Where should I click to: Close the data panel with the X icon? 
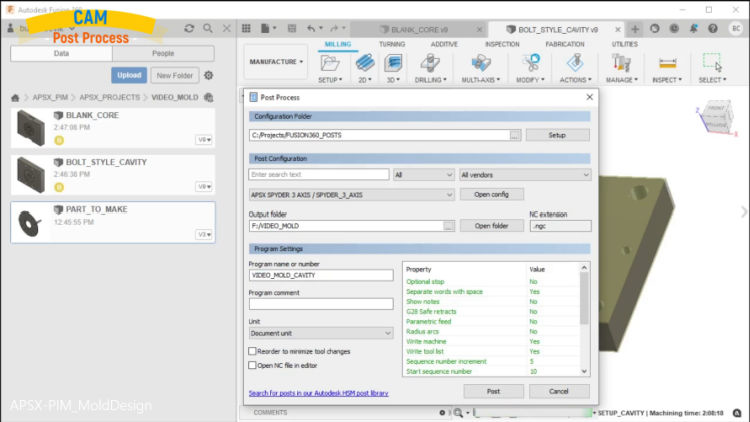227,29
